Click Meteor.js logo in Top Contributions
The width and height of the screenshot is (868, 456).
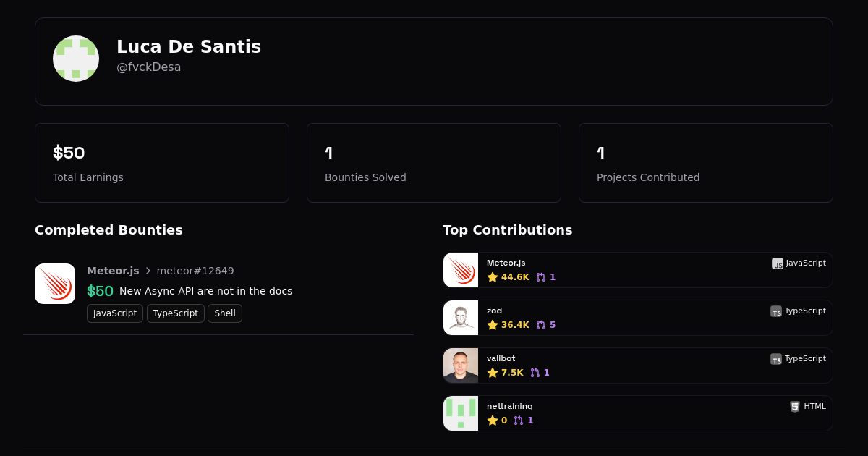(x=461, y=270)
